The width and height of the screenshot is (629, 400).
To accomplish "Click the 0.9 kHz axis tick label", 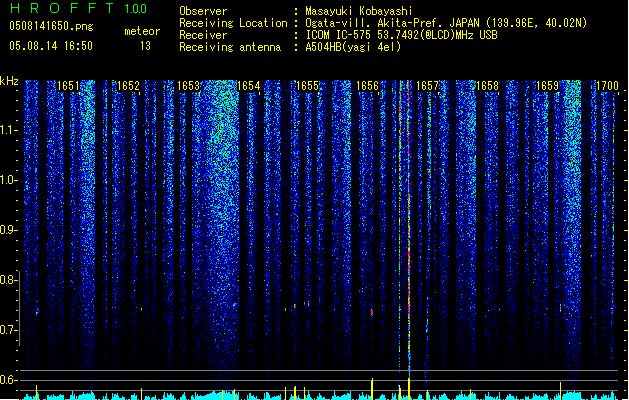I will tap(8, 230).
